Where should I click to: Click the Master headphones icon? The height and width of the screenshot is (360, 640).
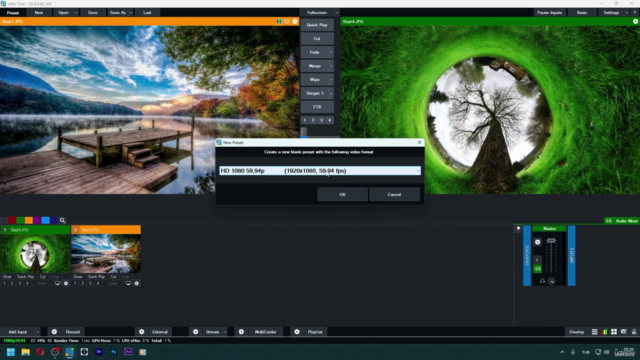click(542, 281)
